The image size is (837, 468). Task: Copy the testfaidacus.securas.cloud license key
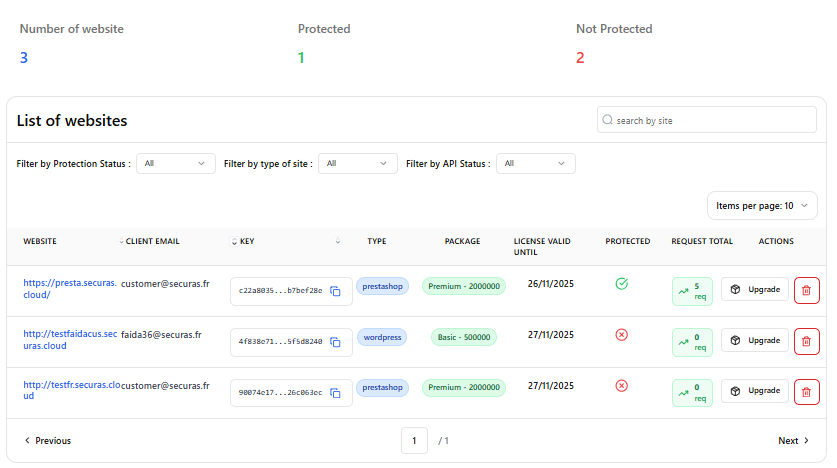(x=336, y=342)
